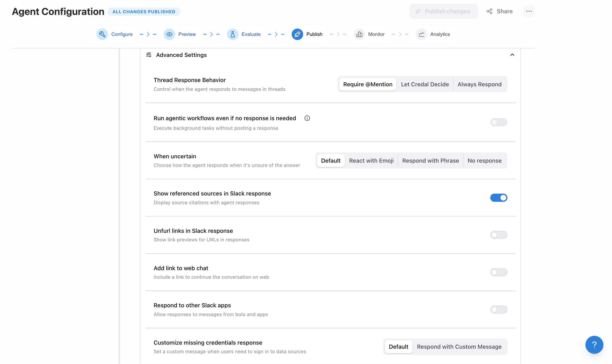Turn off Show referenced sources toggle
Viewport: 612px width, 364px height.
pos(498,198)
